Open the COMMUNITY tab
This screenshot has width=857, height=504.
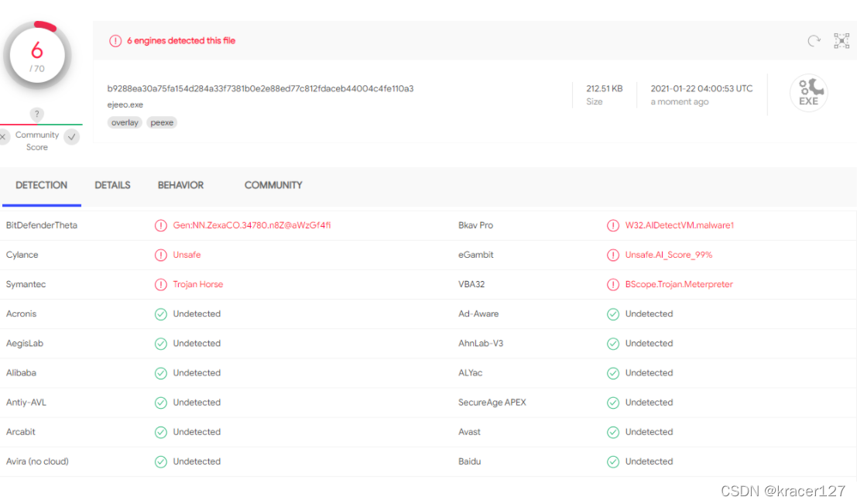pos(273,185)
